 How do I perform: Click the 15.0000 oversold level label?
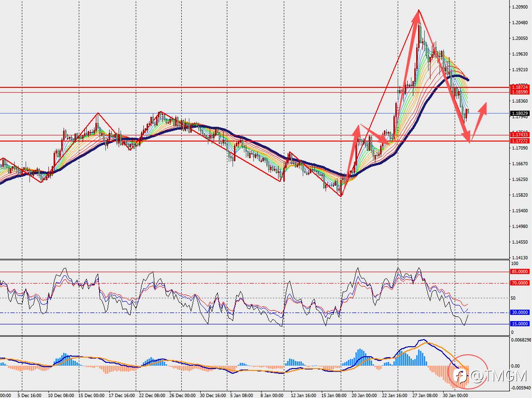point(520,324)
